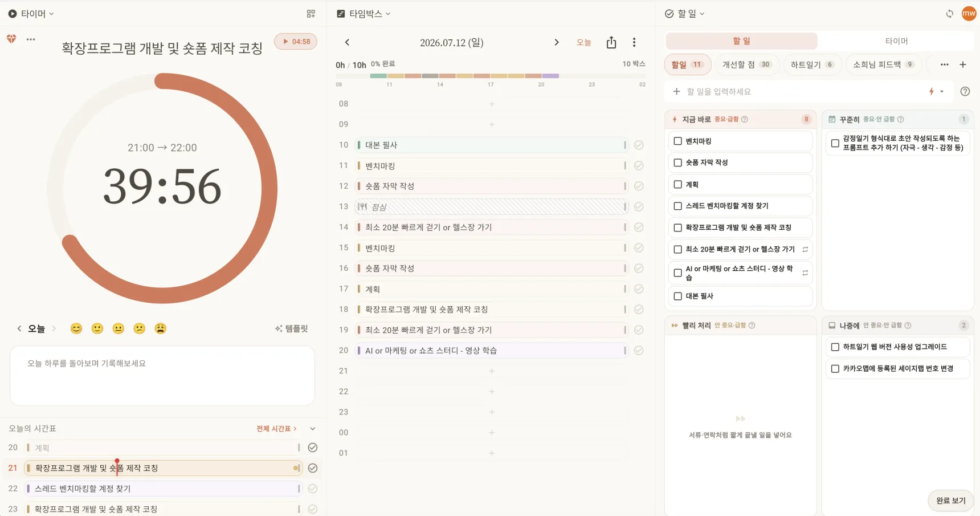Check the 계획 task checkbox
The height and width of the screenshot is (516, 980).
click(678, 184)
